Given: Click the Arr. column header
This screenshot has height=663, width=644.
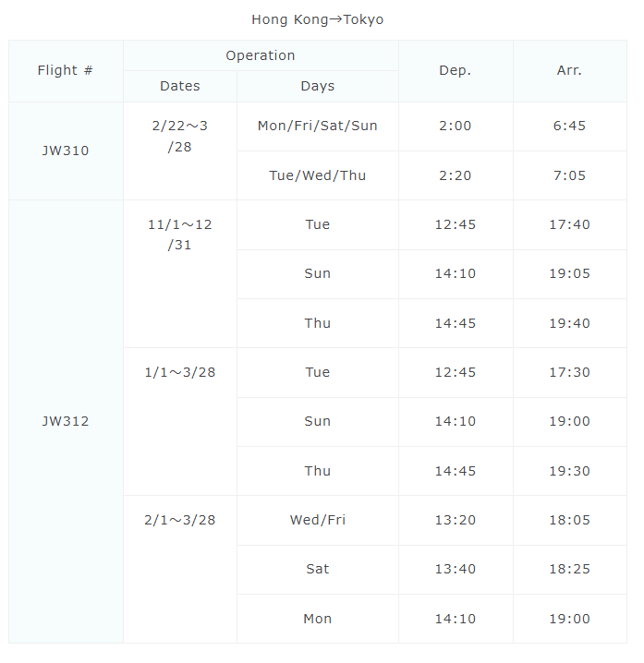Looking at the screenshot, I should pos(569,70).
